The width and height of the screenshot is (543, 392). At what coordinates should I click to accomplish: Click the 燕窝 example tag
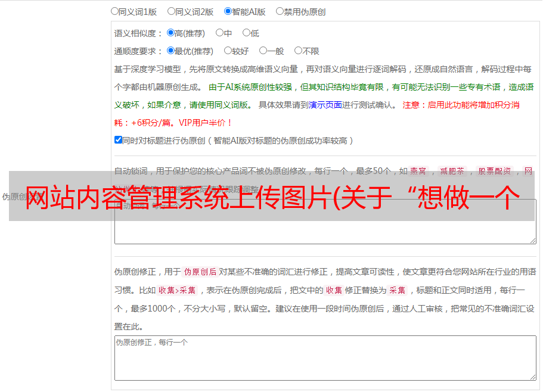[418, 171]
